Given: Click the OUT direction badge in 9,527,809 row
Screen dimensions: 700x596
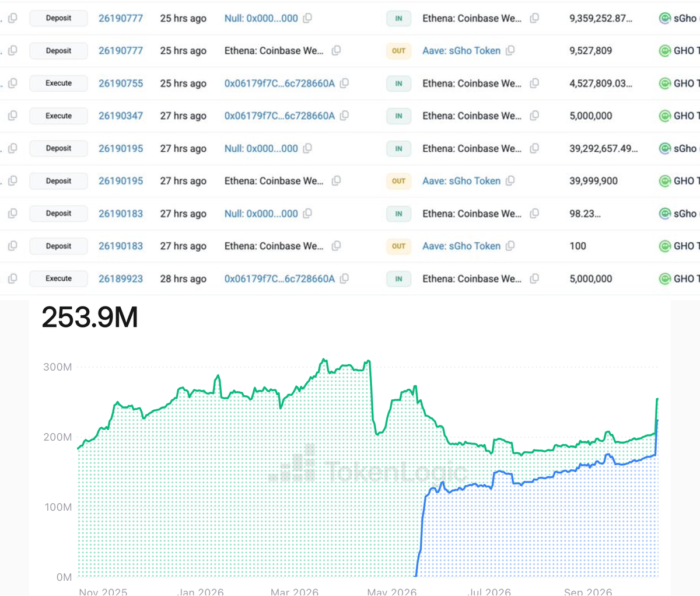Looking at the screenshot, I should click(x=398, y=51).
